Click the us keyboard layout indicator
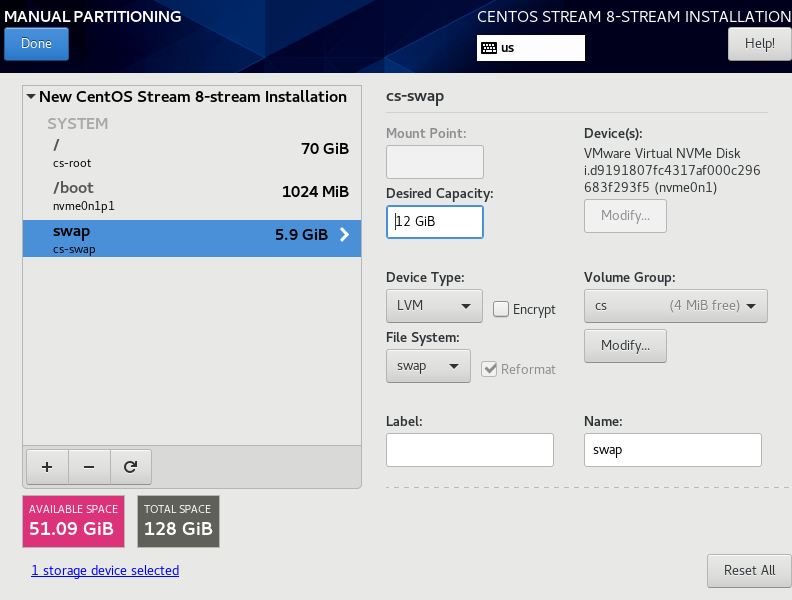The width and height of the screenshot is (792, 600). (x=531, y=48)
